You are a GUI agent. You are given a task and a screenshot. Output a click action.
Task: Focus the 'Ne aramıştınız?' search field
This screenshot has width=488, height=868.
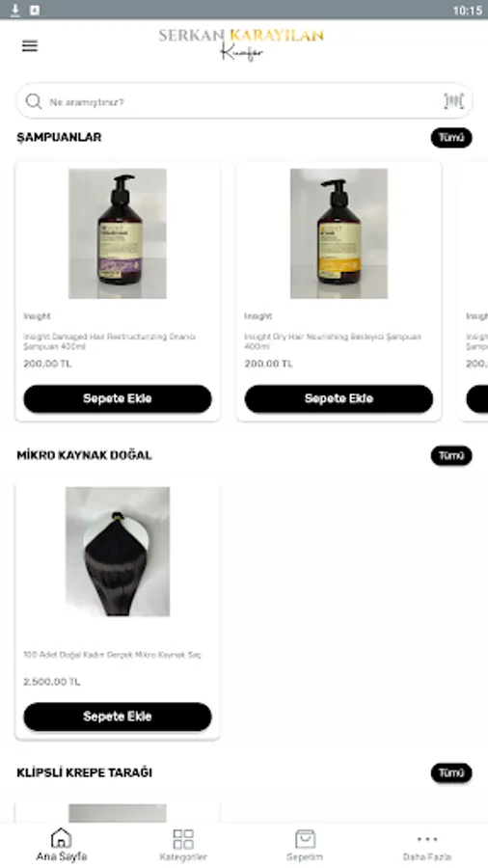click(244, 101)
